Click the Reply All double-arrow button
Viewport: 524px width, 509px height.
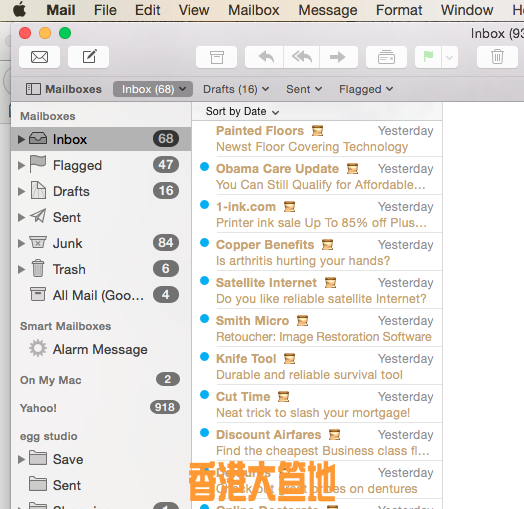(302, 57)
